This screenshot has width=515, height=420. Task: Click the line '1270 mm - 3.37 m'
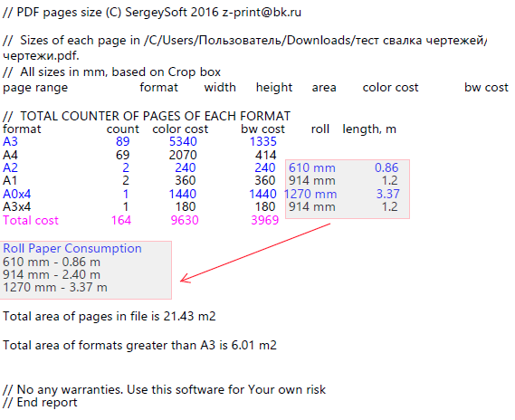[55, 288]
